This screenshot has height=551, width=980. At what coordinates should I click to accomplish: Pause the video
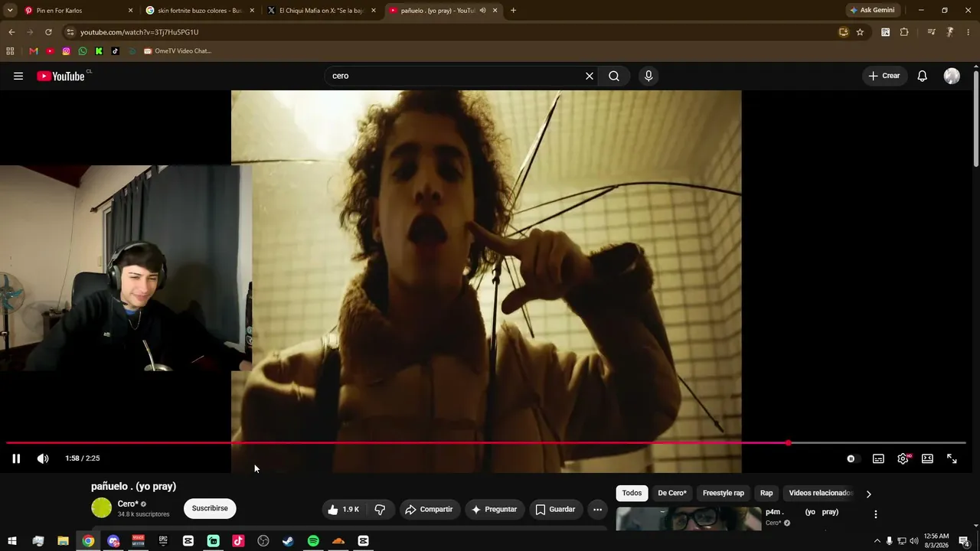(16, 458)
